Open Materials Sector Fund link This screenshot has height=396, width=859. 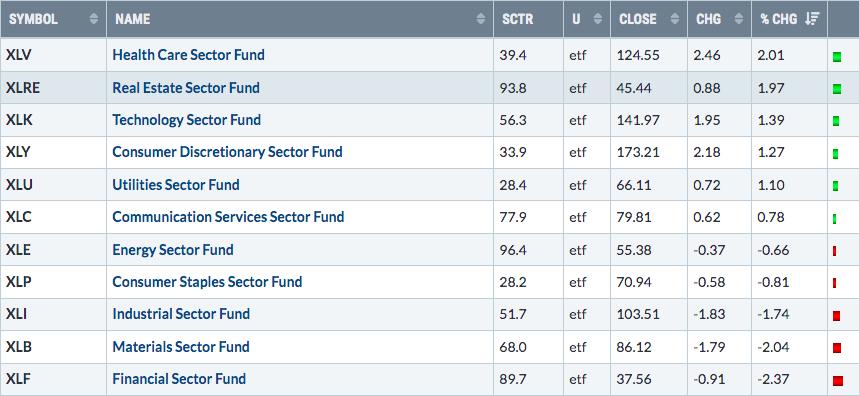tap(181, 347)
